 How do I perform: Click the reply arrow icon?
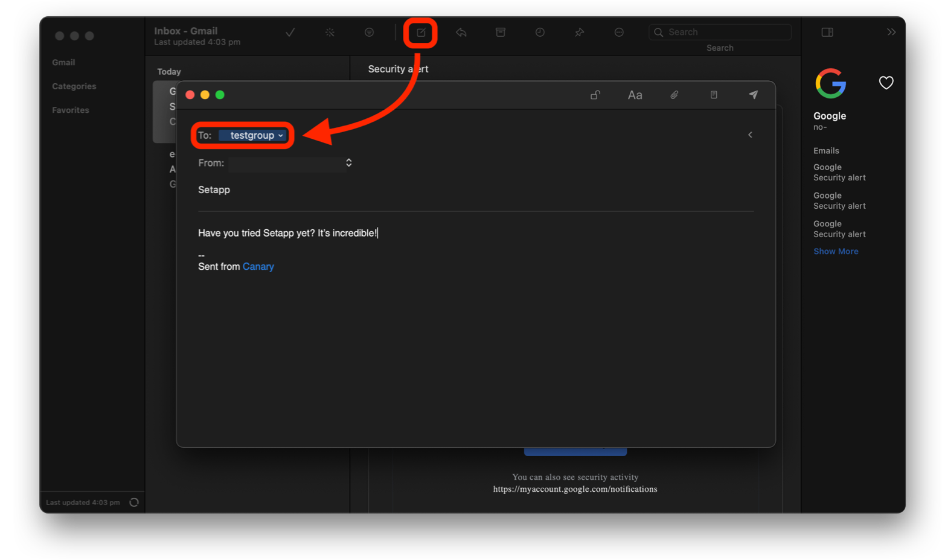(461, 32)
